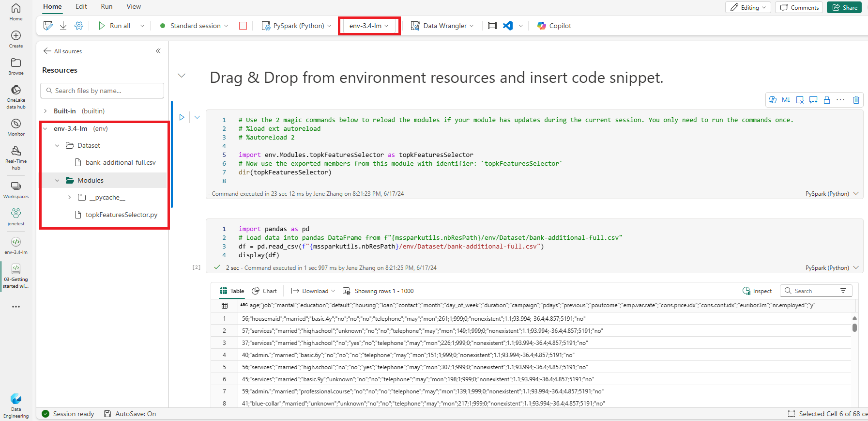The height and width of the screenshot is (421, 868).
Task: Convert cell to Markdown with M↓ icon
Action: pyautogui.click(x=786, y=100)
